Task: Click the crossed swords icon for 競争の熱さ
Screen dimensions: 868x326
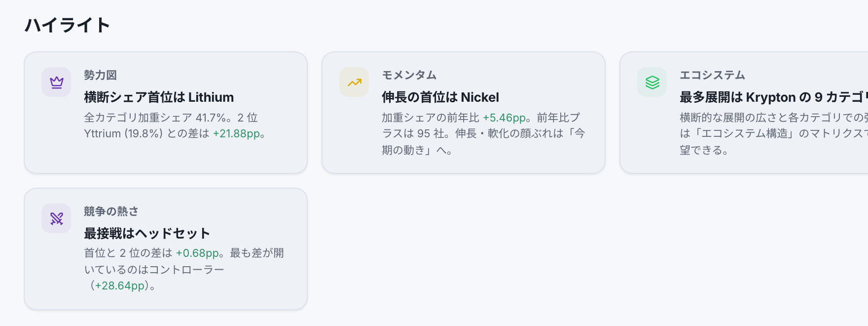Action: tap(57, 218)
